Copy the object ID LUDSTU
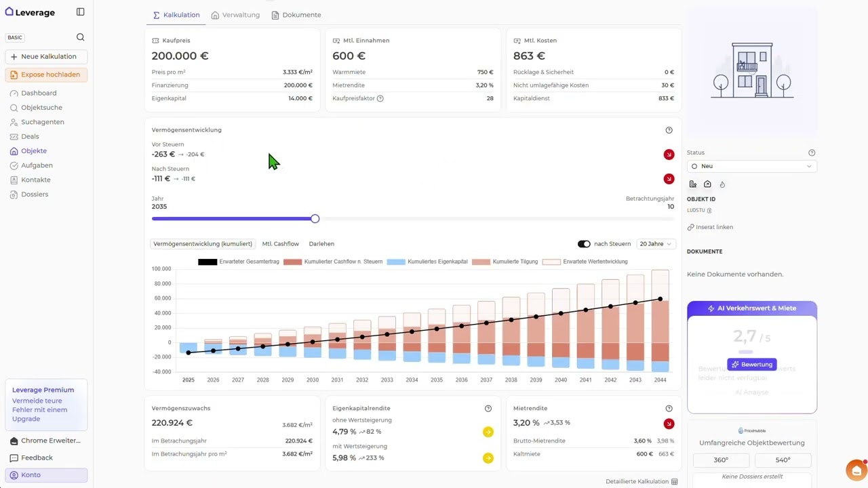 click(709, 211)
